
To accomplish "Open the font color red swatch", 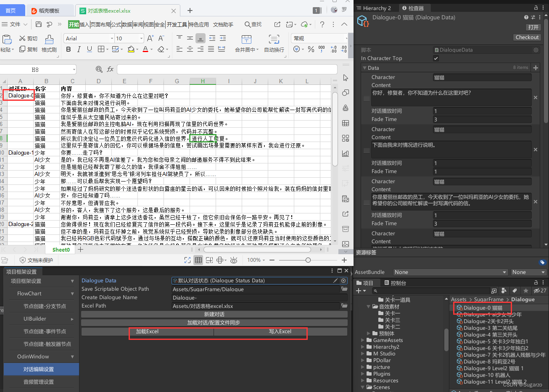I will [x=145, y=49].
